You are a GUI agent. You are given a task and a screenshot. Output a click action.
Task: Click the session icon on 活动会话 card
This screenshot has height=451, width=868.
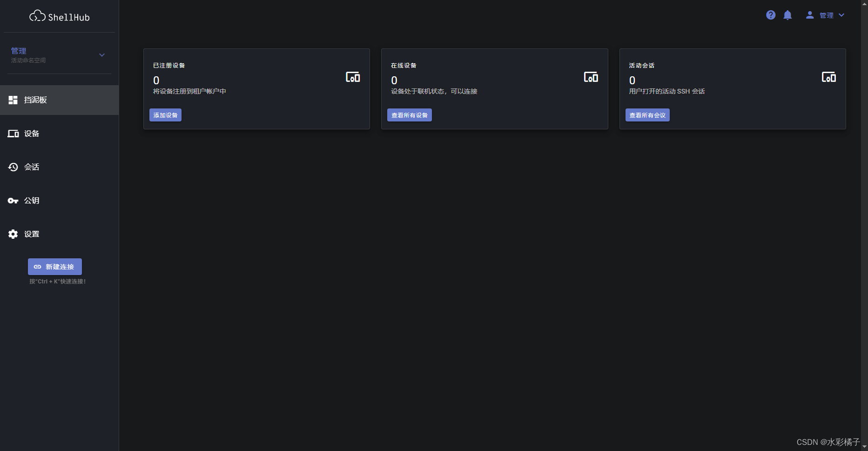(x=829, y=77)
